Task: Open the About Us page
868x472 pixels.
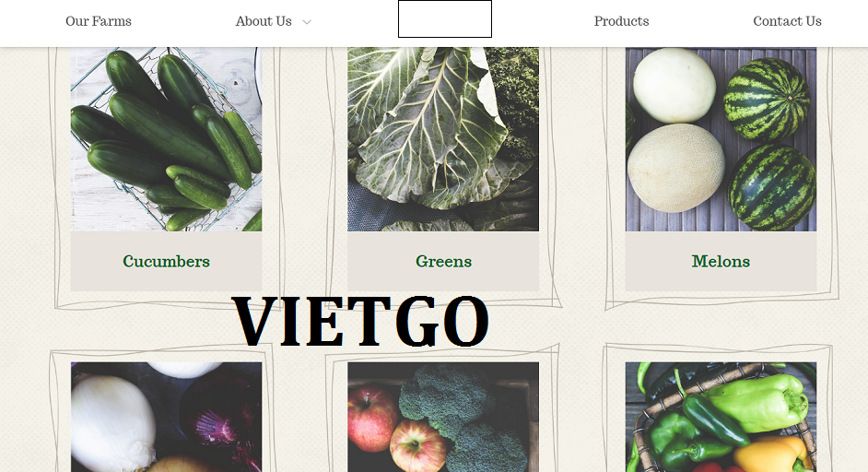Action: 264,21
